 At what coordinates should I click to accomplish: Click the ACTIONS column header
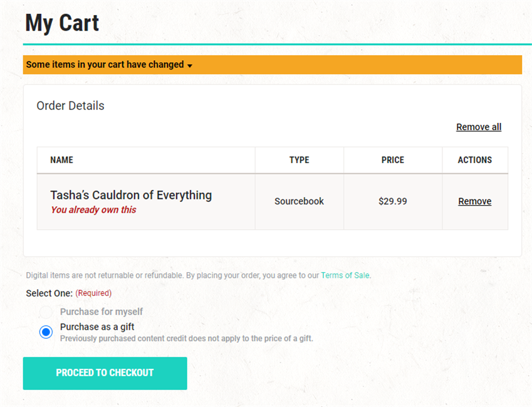(474, 160)
